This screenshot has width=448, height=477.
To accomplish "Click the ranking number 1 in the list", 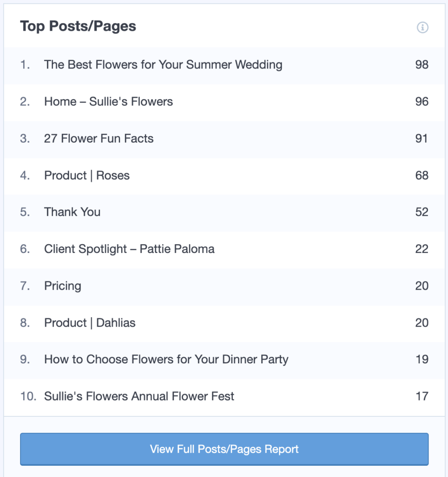I will coord(25,65).
